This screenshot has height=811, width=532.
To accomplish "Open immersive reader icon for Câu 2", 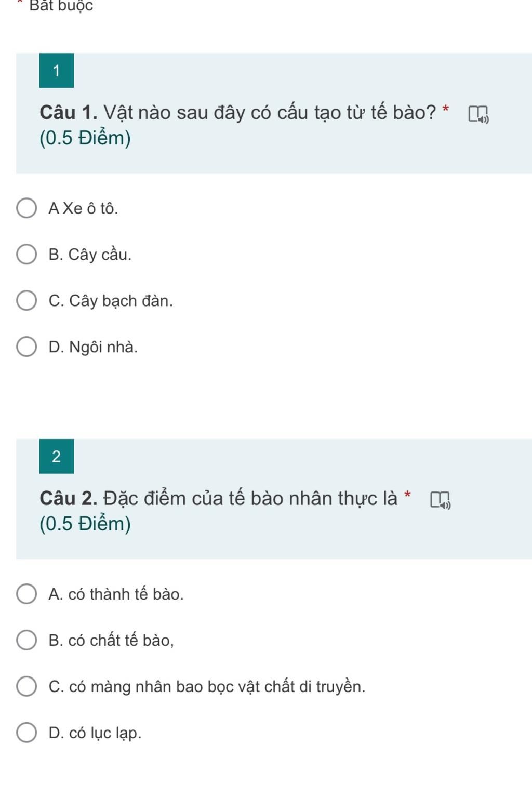I will click(x=440, y=500).
